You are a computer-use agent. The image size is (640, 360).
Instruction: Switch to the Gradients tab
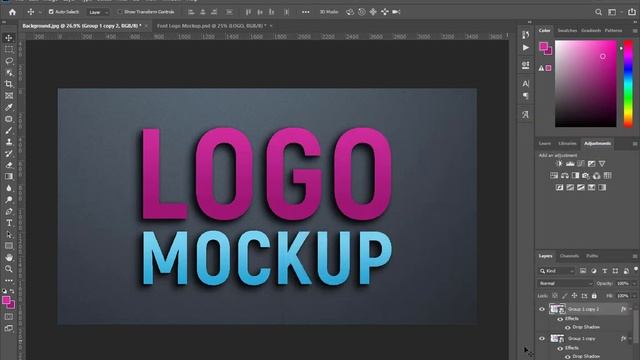point(591,31)
